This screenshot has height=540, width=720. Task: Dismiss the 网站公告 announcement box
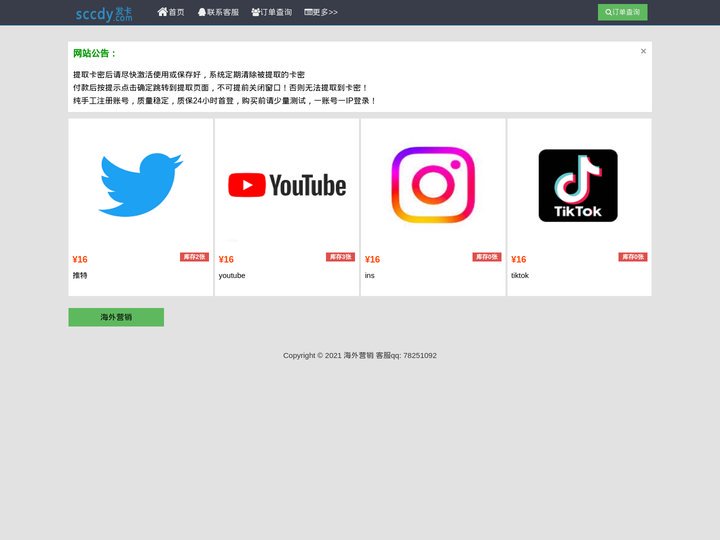[643, 51]
